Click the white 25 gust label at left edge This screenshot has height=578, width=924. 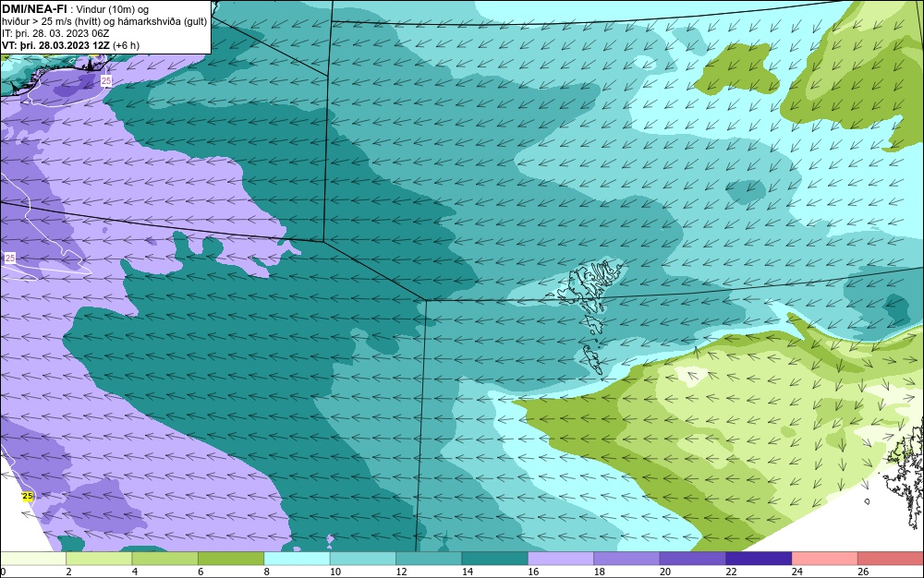click(10, 258)
